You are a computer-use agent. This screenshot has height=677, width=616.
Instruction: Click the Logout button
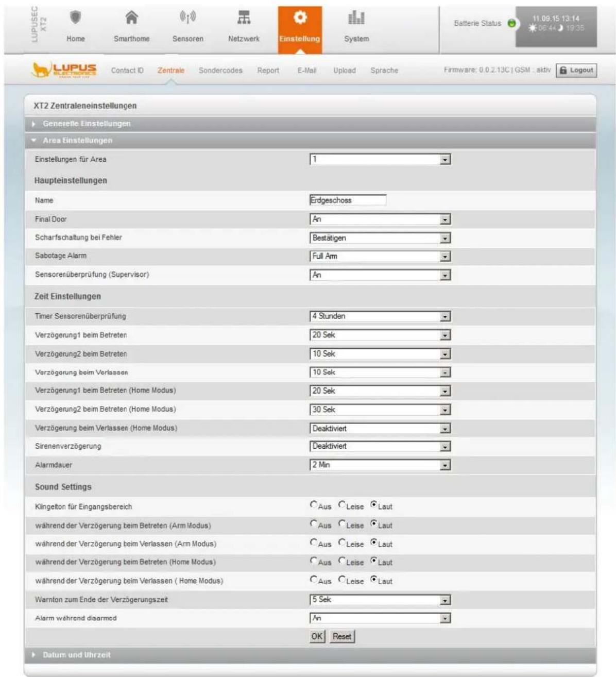pyautogui.click(x=576, y=71)
